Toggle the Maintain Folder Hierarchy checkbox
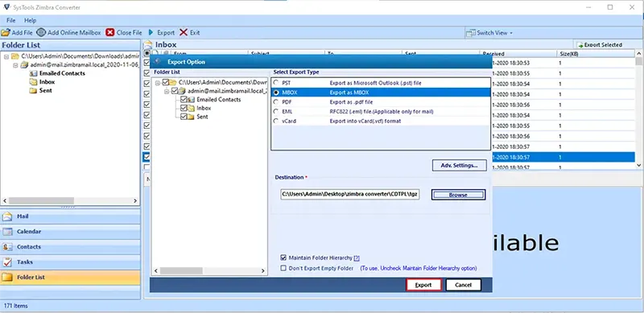The width and height of the screenshot is (644, 313). pyautogui.click(x=283, y=258)
